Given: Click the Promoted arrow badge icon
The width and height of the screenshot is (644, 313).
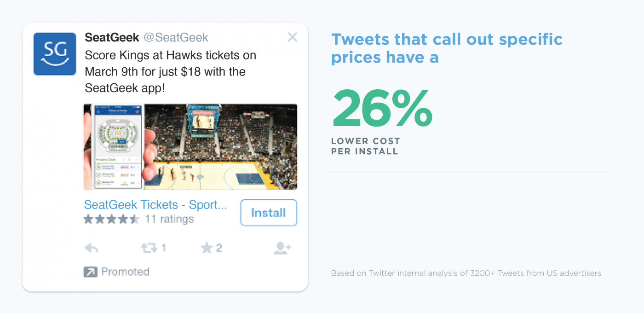Looking at the screenshot, I should 90,272.
